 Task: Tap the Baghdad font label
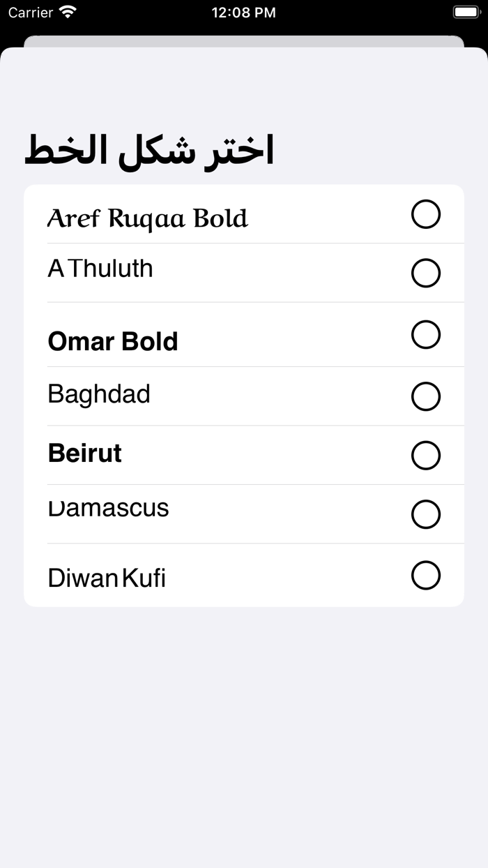click(x=99, y=394)
